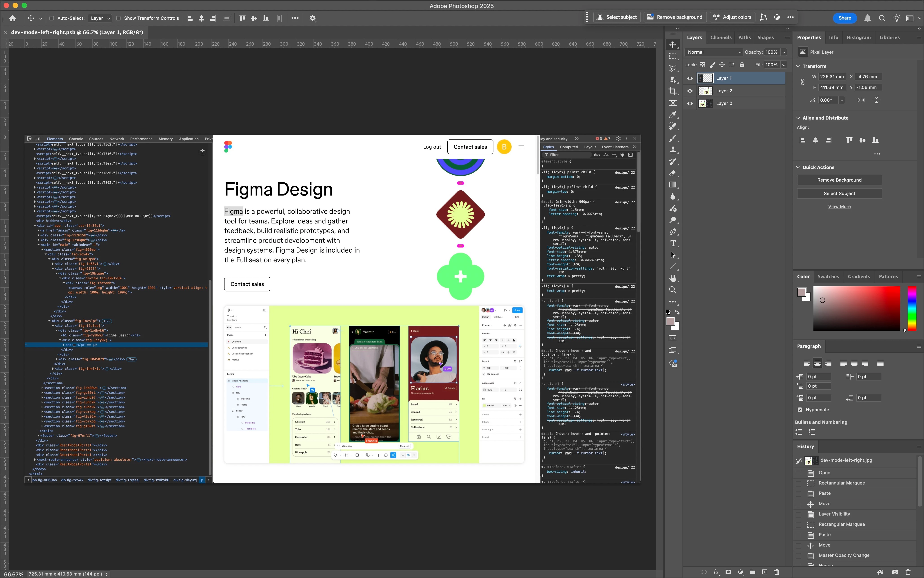Screen dimensions: 924x578
Task: Collapse the Align and Distribute section
Action: [798, 118]
